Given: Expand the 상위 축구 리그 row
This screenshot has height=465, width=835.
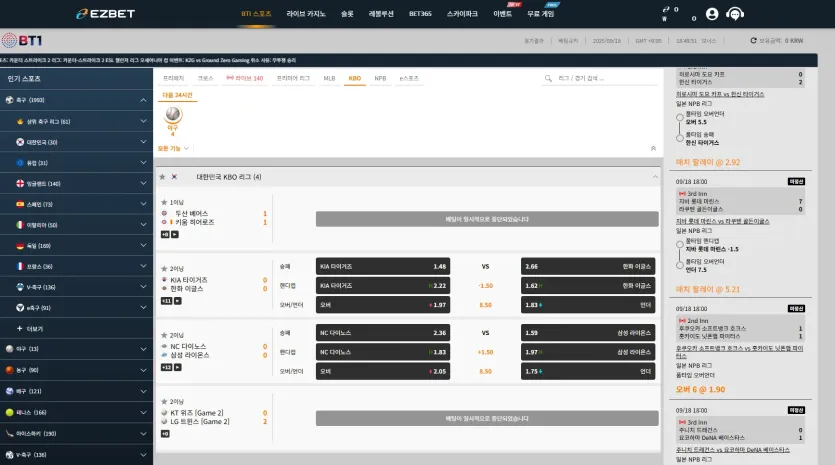Looking at the screenshot, I should coord(143,121).
